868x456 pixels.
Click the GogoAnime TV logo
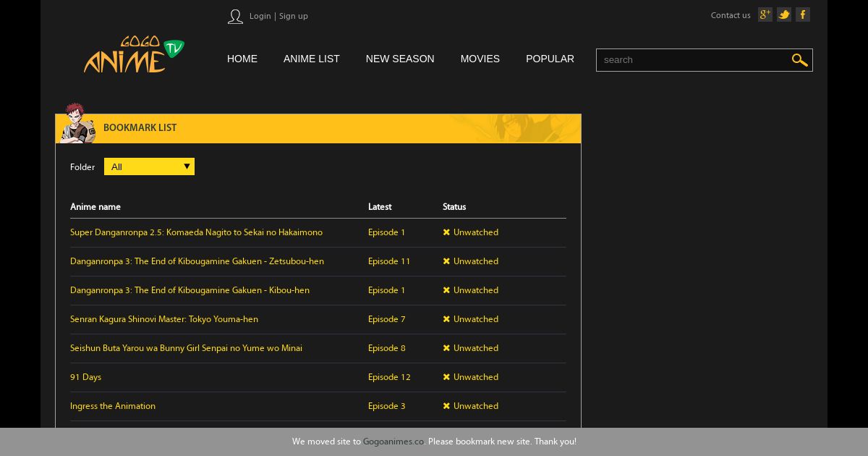(134, 54)
